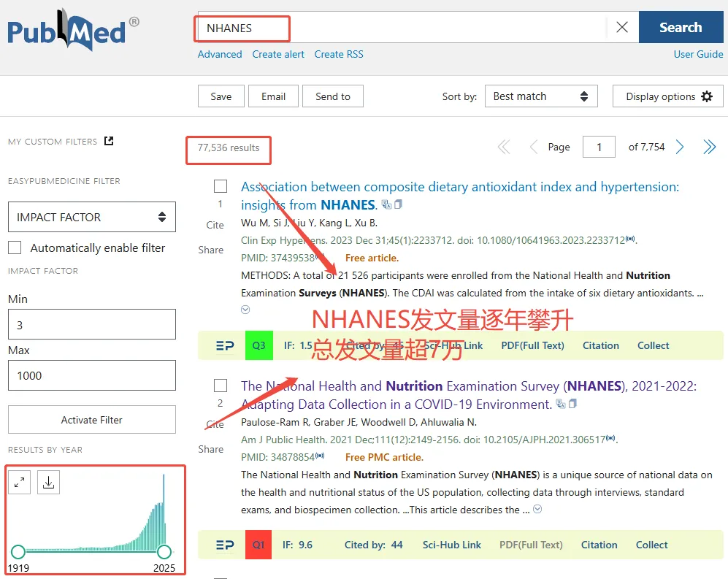This screenshot has height=579, width=728.
Task: Click PMID 37439538 text
Action: click(x=278, y=258)
